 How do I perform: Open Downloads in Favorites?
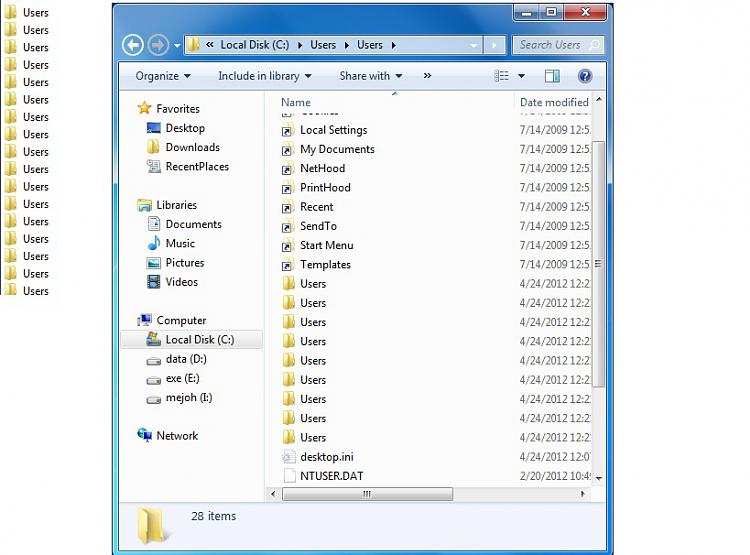pyautogui.click(x=193, y=147)
